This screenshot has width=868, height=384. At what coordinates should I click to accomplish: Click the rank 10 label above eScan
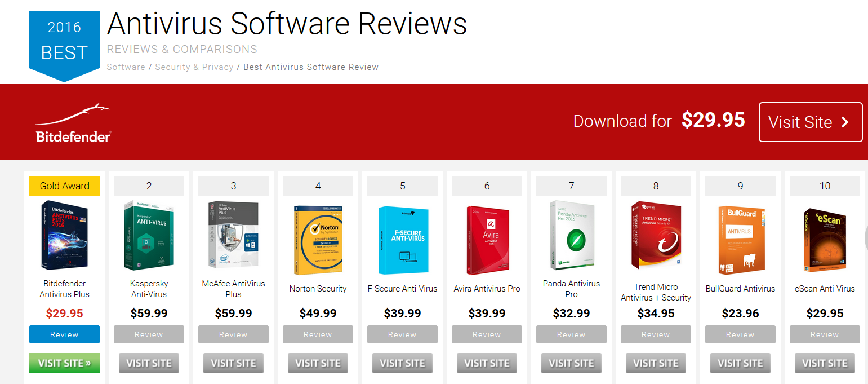click(x=825, y=186)
